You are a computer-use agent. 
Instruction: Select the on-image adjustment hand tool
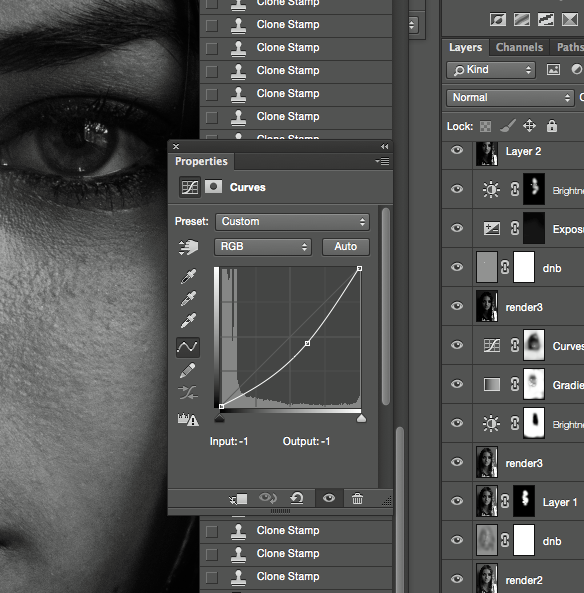click(188, 247)
